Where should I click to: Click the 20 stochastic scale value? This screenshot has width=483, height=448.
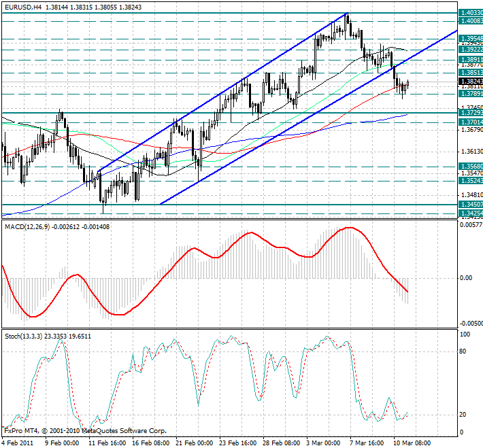(x=463, y=415)
